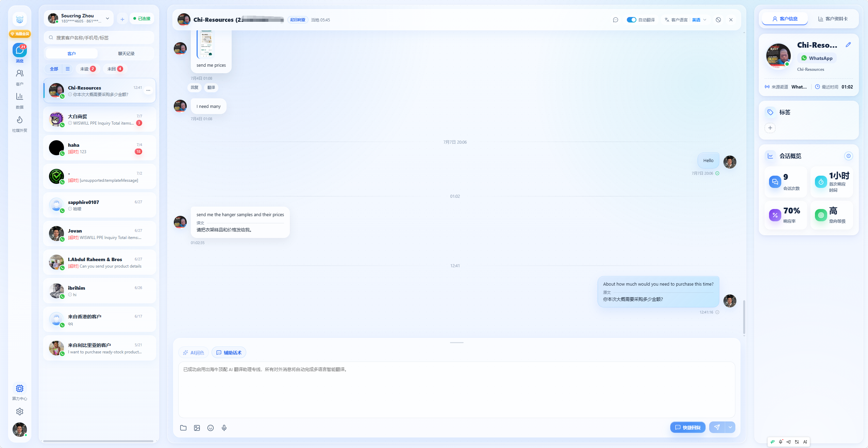This screenshot has width=868, height=448.
Task: Open the settings gear in sidebar
Action: click(x=20, y=412)
